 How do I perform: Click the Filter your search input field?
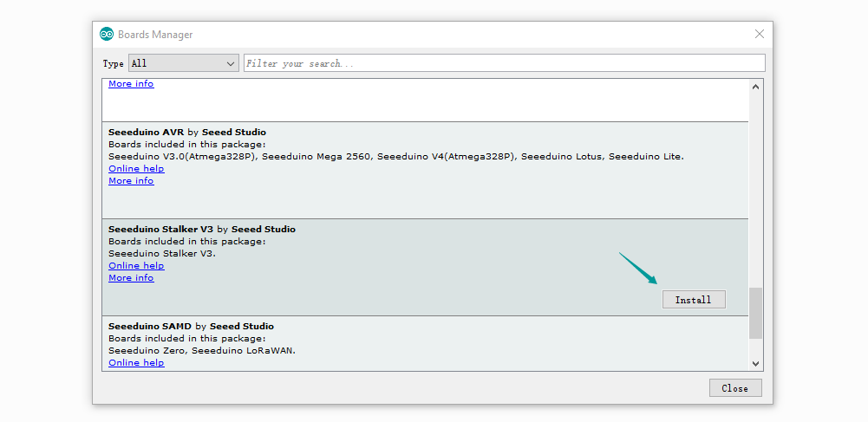[x=505, y=63]
